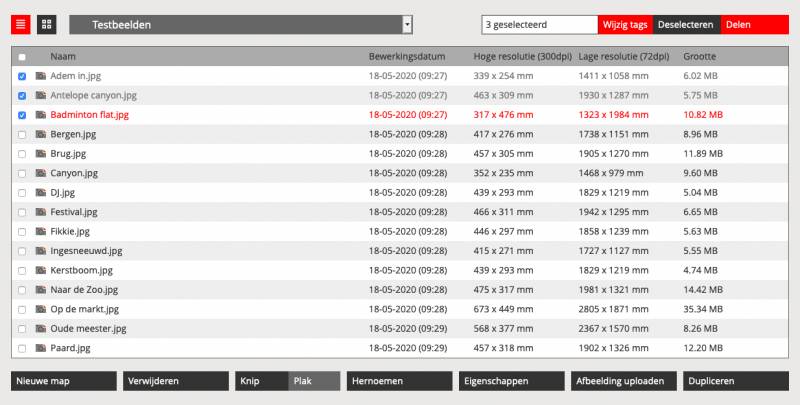Viewport: 800px width, 405px height.
Task: Sort list by Grootte column
Action: [x=700, y=57]
